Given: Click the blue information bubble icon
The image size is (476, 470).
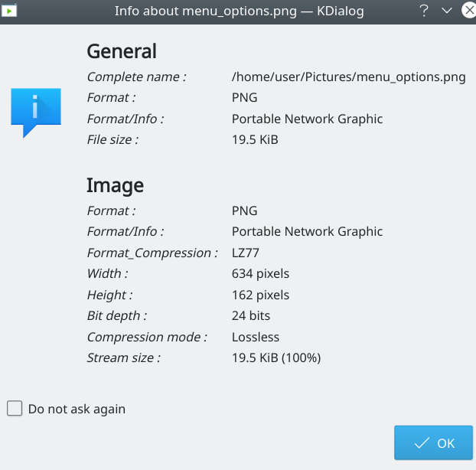Looking at the screenshot, I should pyautogui.click(x=36, y=113).
